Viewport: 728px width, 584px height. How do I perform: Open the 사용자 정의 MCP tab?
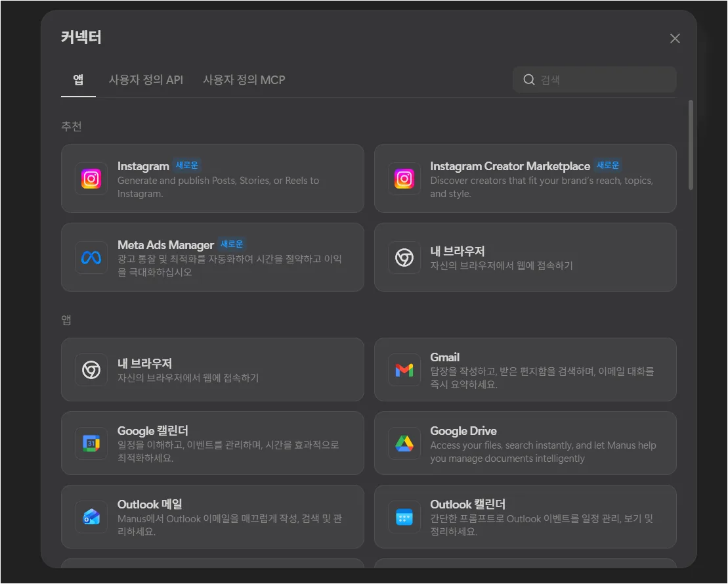point(244,80)
